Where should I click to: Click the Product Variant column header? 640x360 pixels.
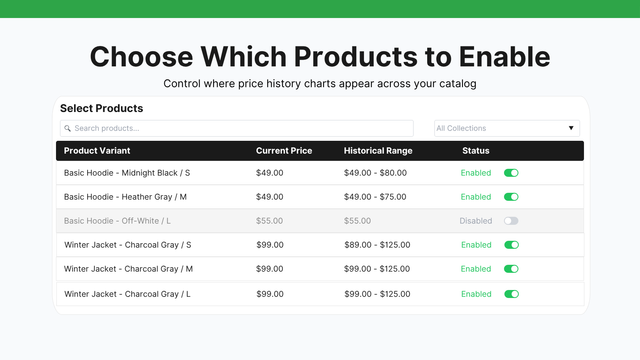click(x=97, y=151)
